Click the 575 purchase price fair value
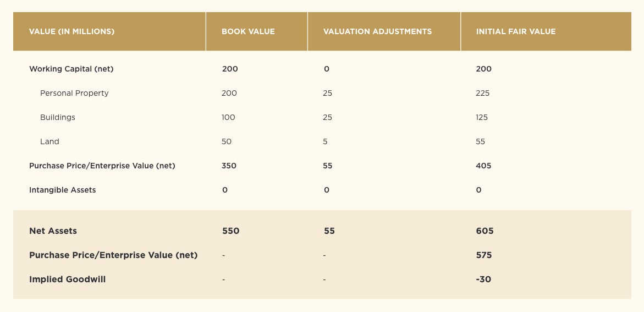Screen dimensions: 644x312 pyautogui.click(x=484, y=255)
